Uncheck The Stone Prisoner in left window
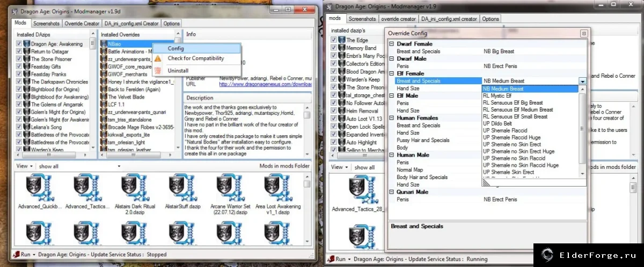 [x=19, y=59]
